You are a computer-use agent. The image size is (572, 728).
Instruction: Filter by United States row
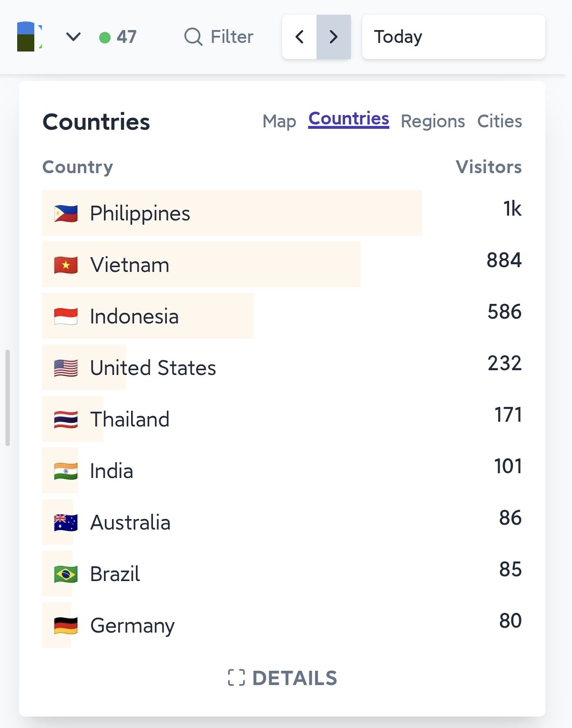[x=153, y=368]
